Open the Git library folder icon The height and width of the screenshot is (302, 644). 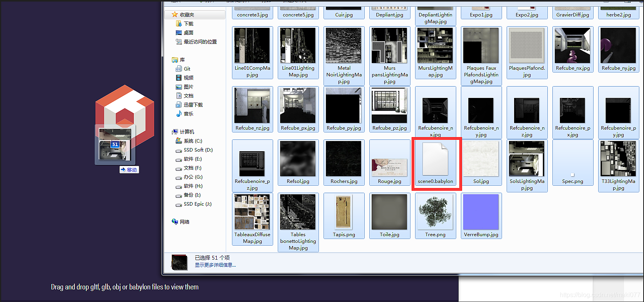(x=179, y=69)
